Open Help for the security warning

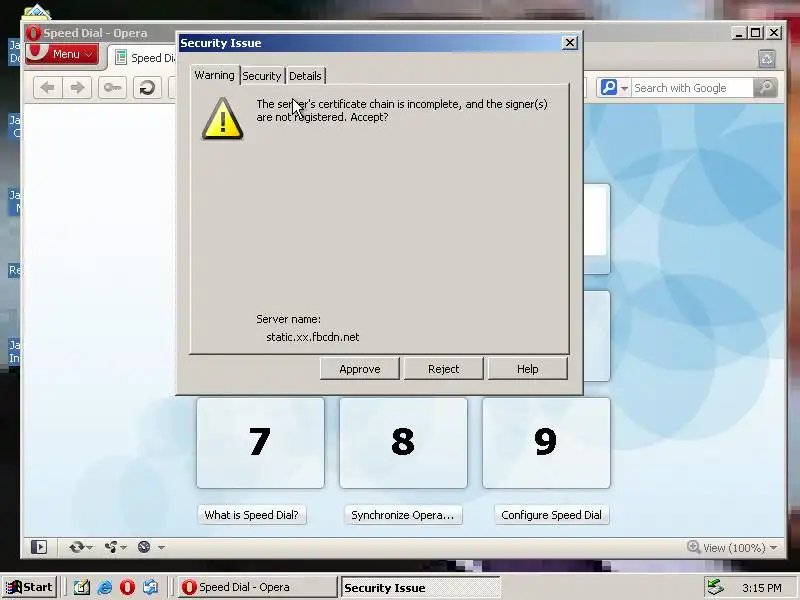point(528,369)
